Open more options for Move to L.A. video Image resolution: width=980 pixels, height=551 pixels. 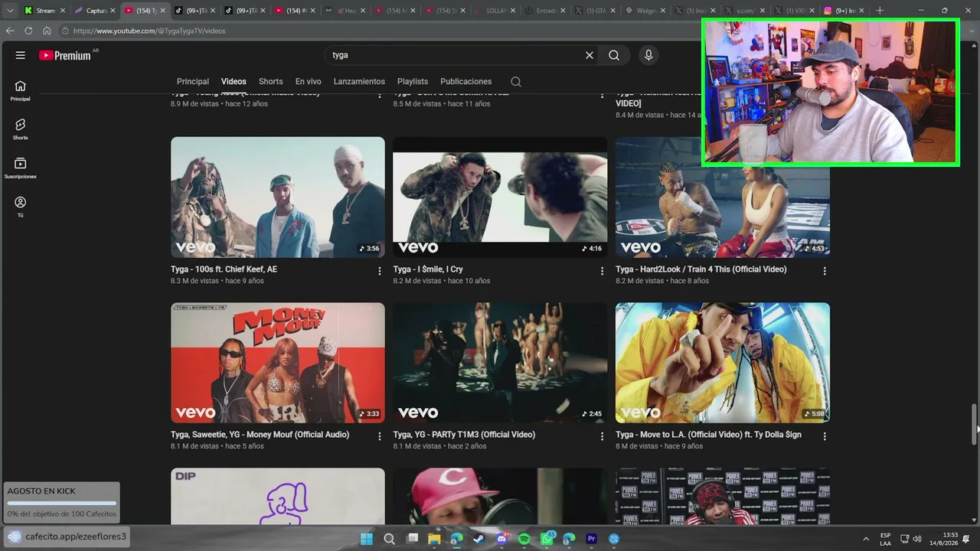coord(825,436)
